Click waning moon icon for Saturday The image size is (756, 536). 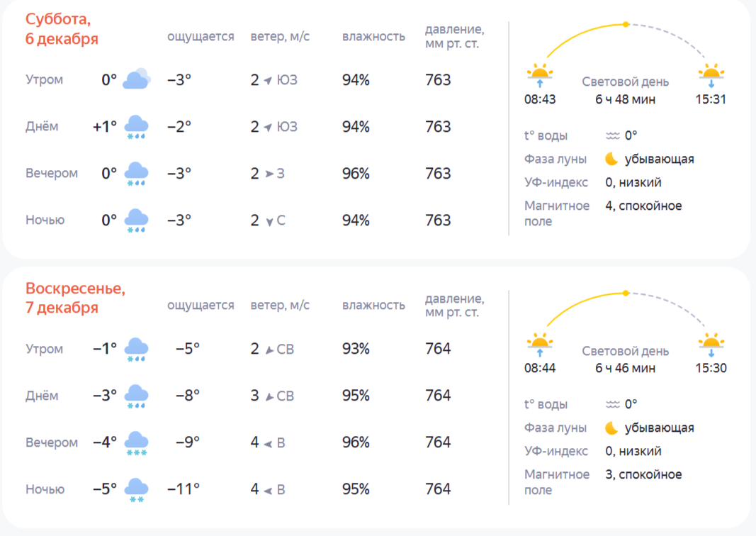[x=611, y=159]
